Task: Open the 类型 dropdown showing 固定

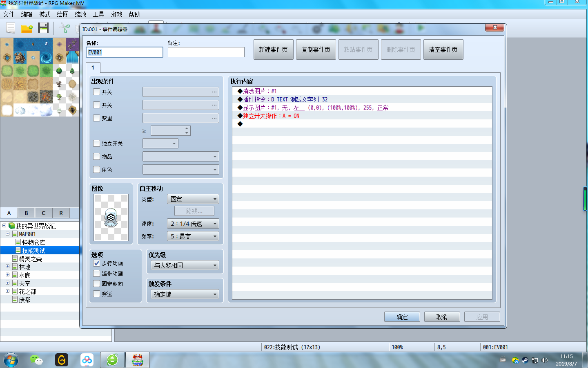Action: coord(193,199)
